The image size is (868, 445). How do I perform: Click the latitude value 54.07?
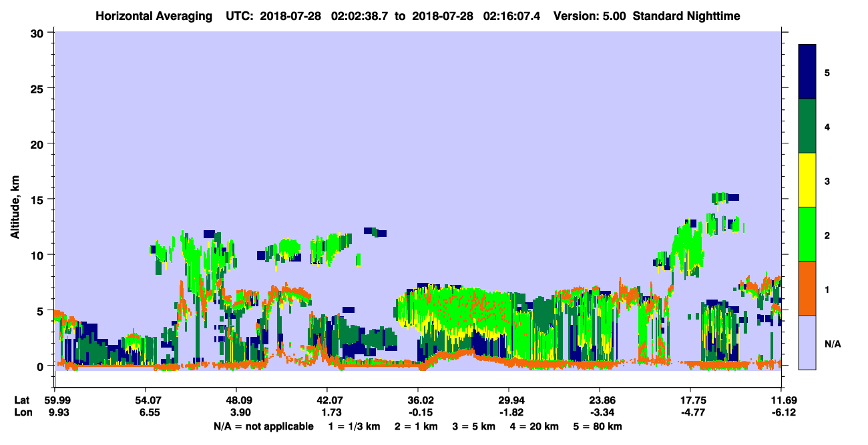pyautogui.click(x=146, y=400)
